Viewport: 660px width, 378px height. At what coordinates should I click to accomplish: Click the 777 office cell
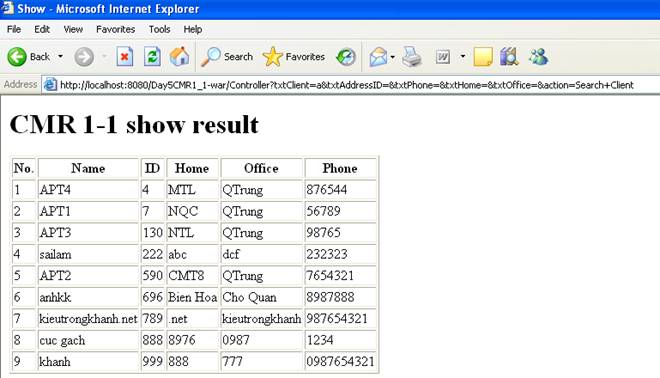coord(261,362)
